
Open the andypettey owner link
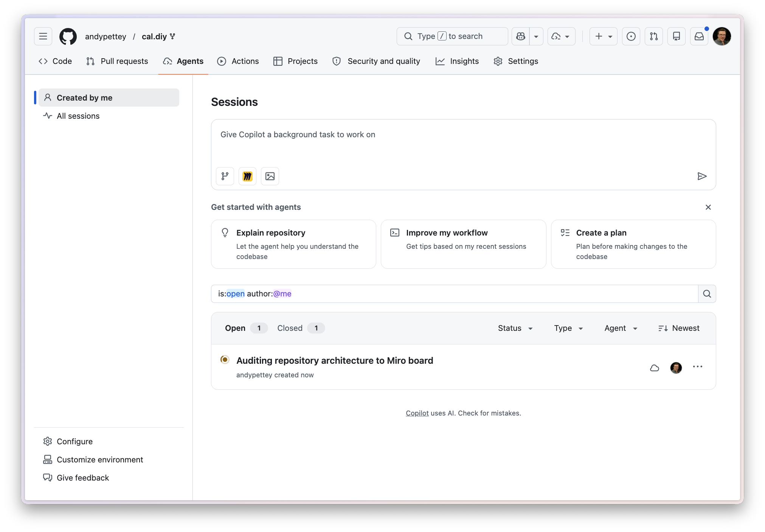pos(106,36)
